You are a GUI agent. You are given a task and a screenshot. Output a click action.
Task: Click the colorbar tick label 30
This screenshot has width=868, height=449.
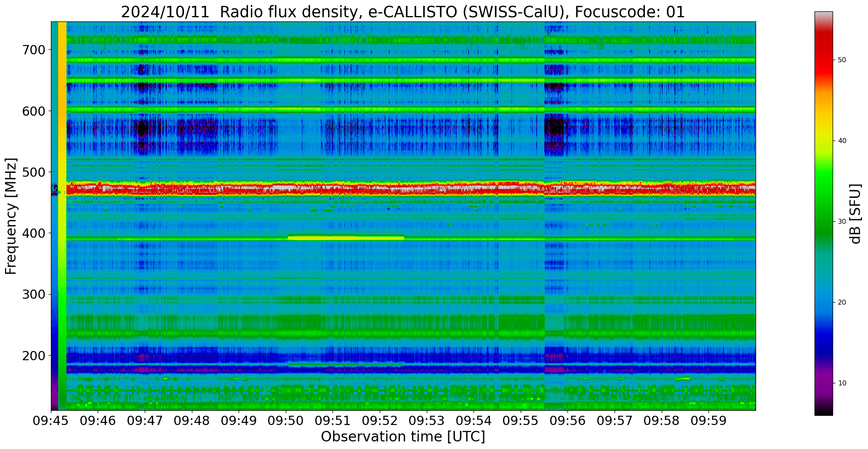[x=842, y=222]
